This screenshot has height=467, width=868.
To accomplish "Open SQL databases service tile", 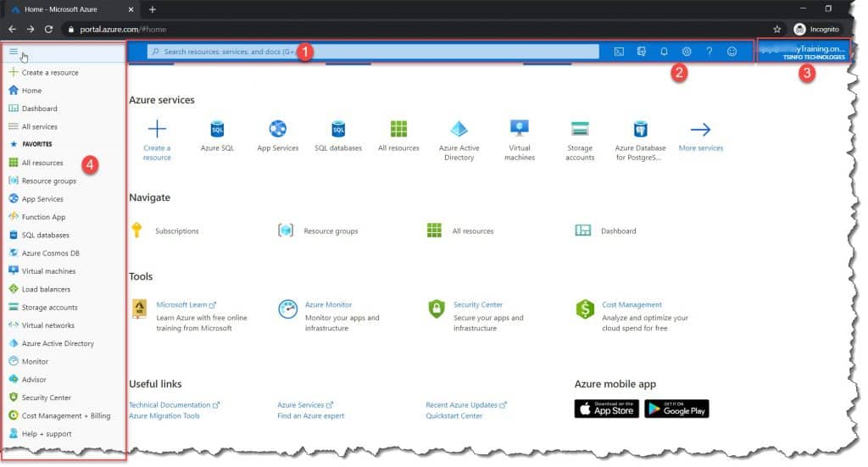I will 338,136.
